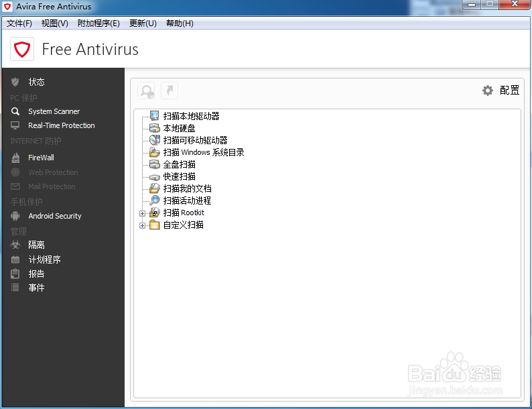Viewport: 532px width, 409px height.
Task: Open the 附加程序(E) menu
Action: [x=98, y=23]
